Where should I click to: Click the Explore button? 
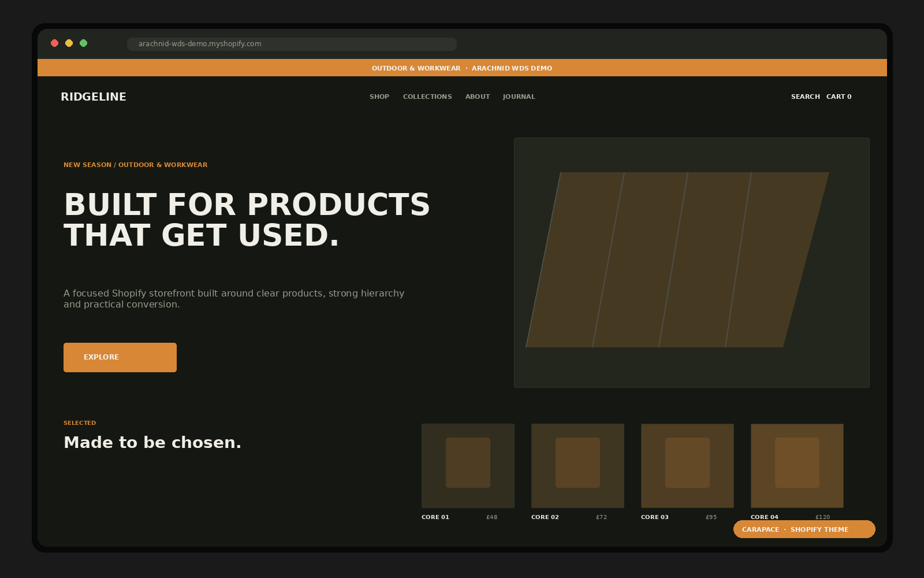click(x=120, y=357)
